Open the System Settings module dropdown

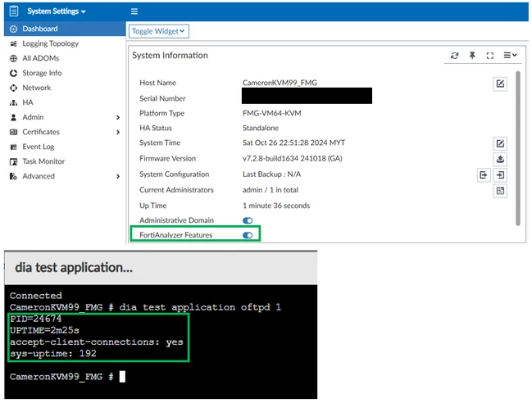click(x=57, y=11)
